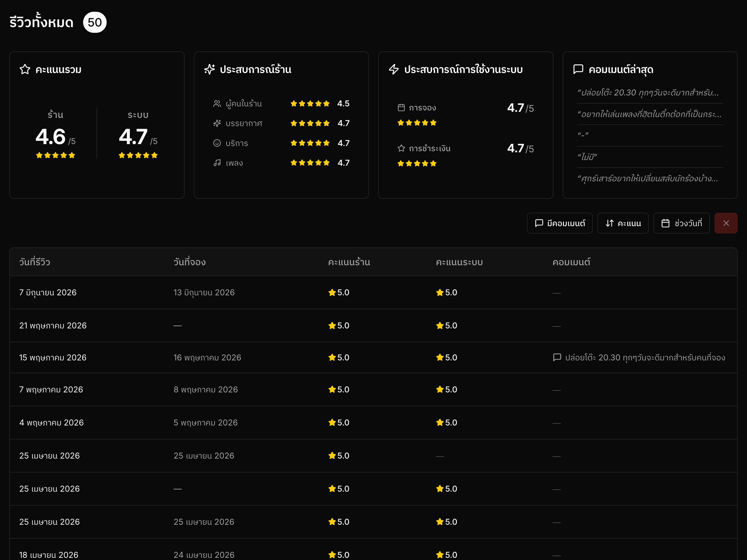Click the star icon next to การชำระเงิน

(x=401, y=148)
